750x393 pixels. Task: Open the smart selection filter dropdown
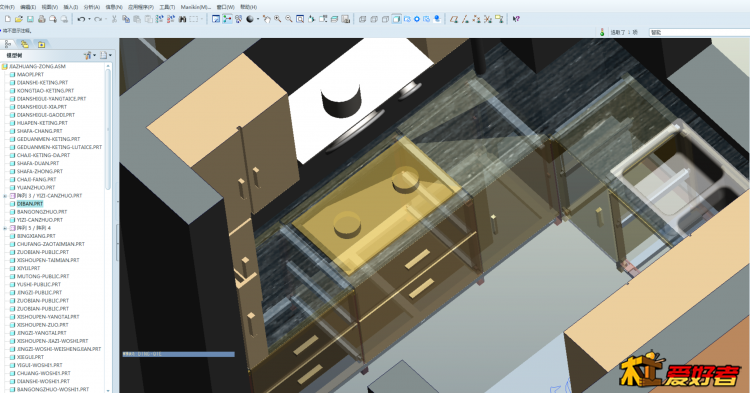point(699,32)
